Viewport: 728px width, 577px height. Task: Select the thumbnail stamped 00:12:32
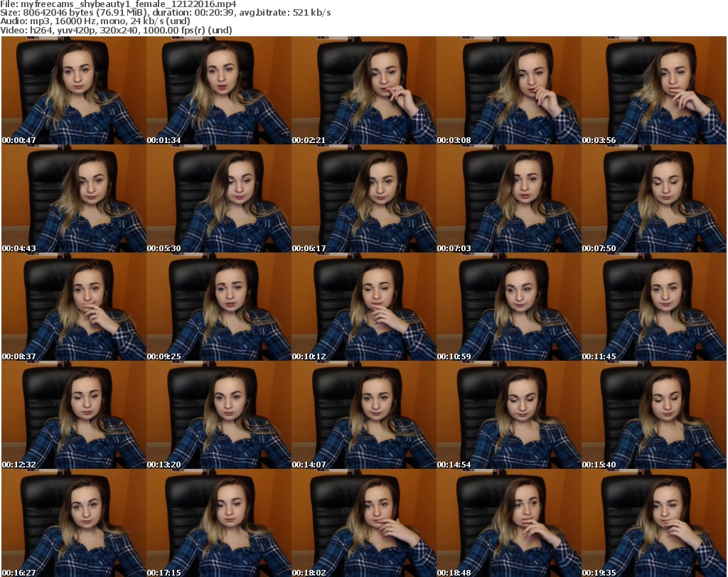click(74, 415)
